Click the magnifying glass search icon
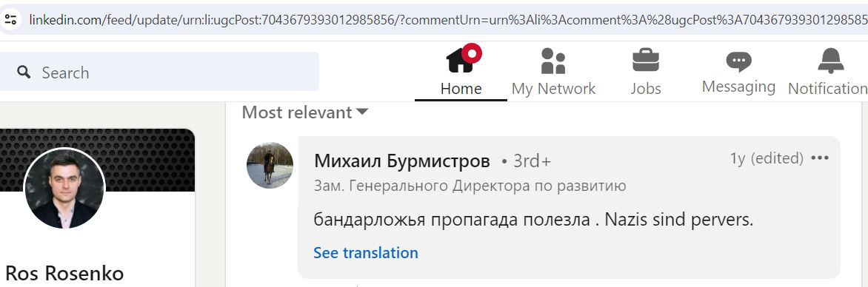Screen dimensions: 868x287 (24, 72)
